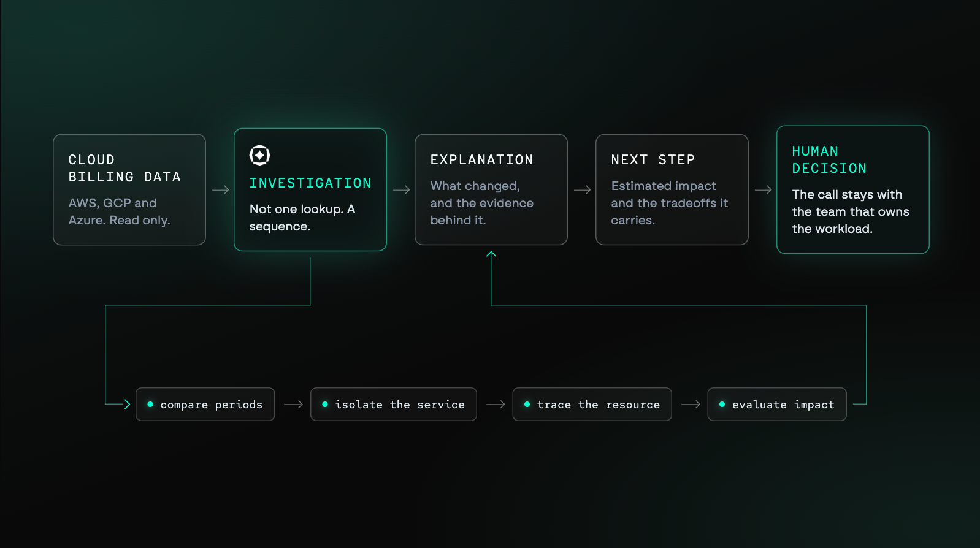Click the green dot beside 'isolate the service'
Image resolution: width=980 pixels, height=548 pixels.
tap(325, 405)
